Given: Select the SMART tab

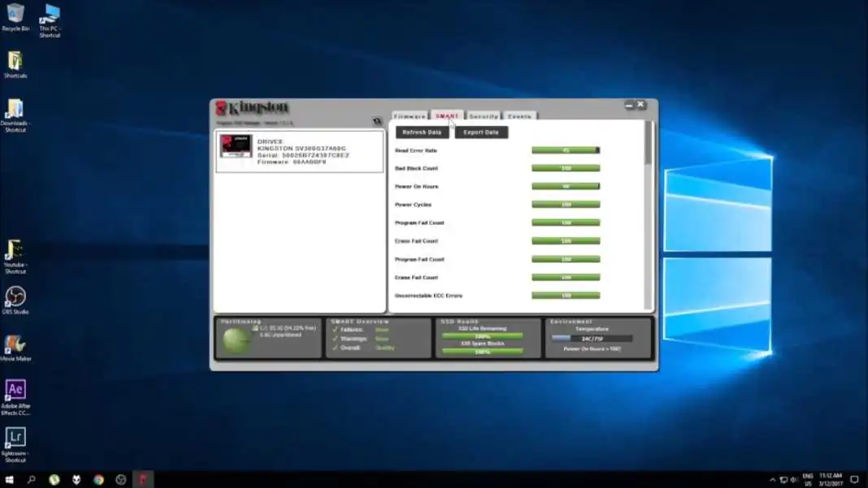Looking at the screenshot, I should (447, 115).
